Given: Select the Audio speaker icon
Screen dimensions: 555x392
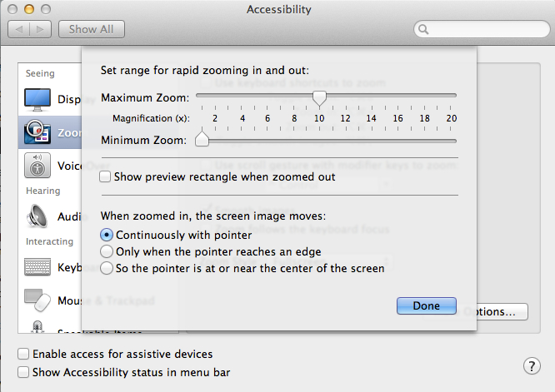Looking at the screenshot, I should point(38,216).
